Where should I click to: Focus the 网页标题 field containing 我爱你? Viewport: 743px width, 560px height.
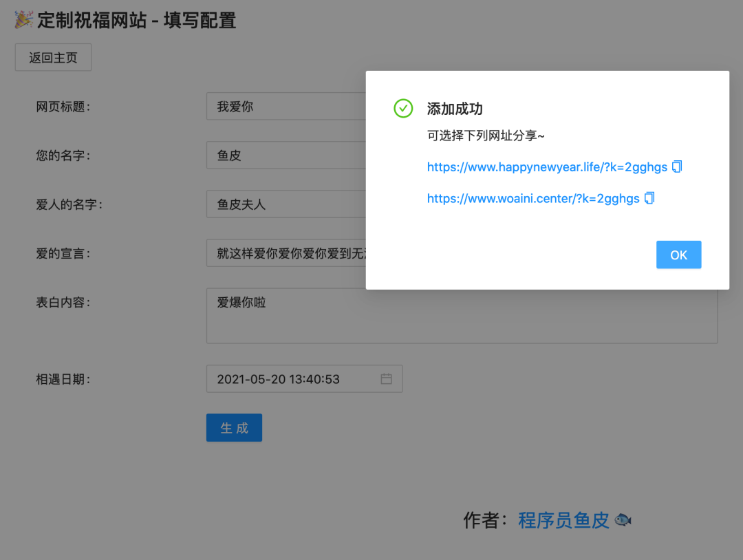[286, 107]
